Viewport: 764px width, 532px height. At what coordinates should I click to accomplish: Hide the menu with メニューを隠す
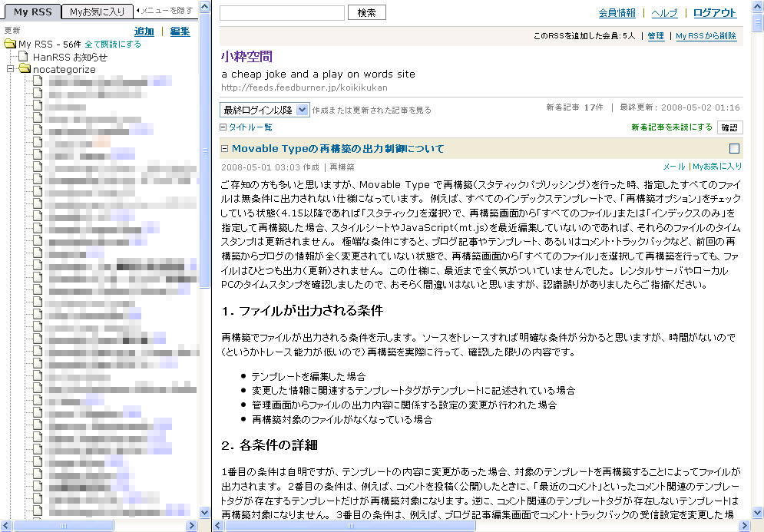[164, 10]
